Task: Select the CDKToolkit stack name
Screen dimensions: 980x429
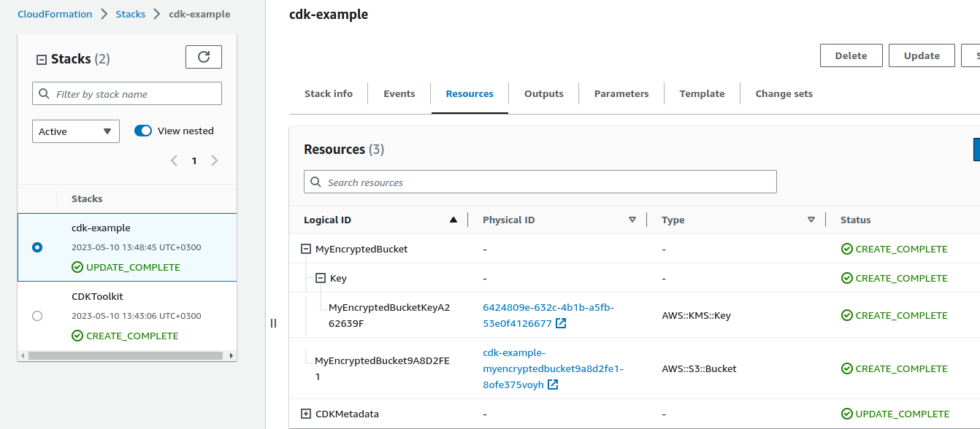Action: pos(97,297)
